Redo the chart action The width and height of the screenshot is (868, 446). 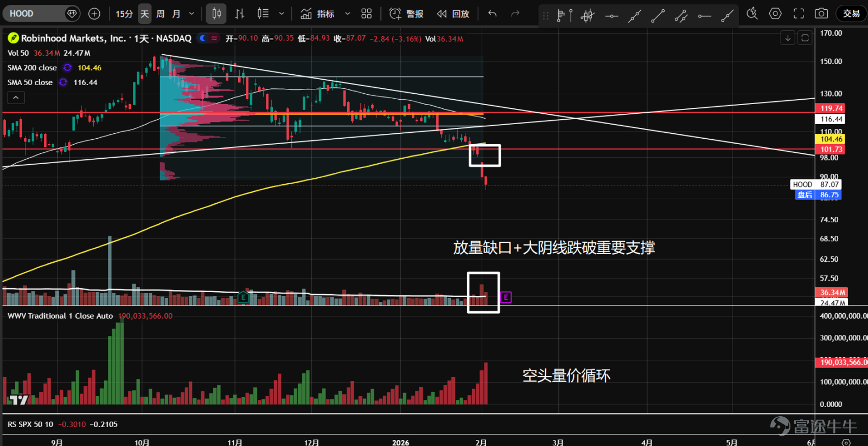pos(515,14)
